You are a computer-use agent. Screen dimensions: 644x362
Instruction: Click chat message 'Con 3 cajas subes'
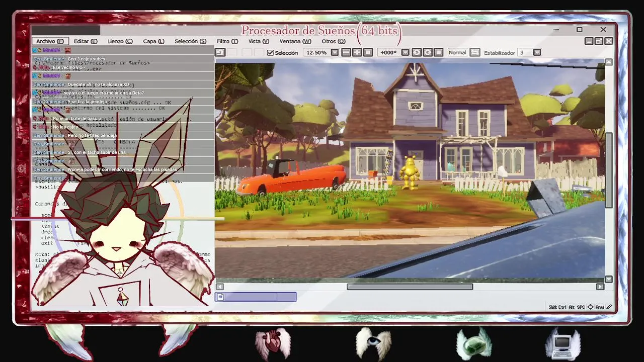point(87,59)
